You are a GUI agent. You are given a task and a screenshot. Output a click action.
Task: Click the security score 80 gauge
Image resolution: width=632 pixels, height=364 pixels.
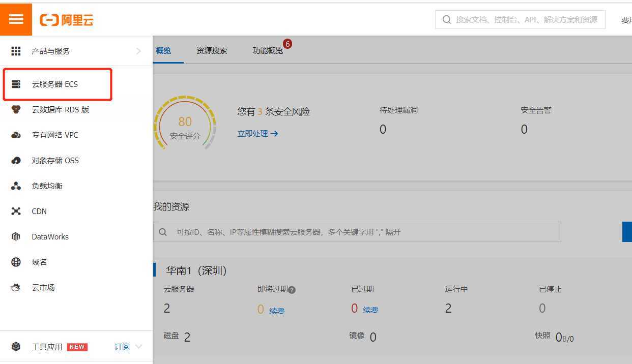tap(185, 122)
